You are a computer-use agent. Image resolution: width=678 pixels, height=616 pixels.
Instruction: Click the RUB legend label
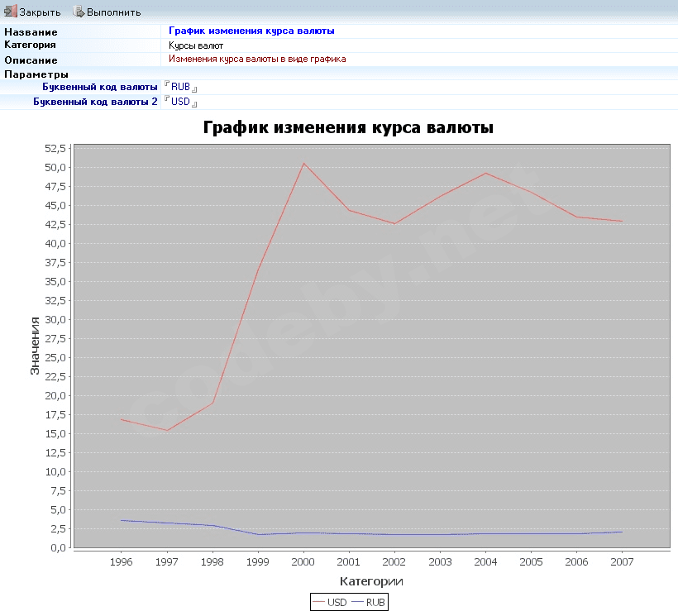(375, 602)
